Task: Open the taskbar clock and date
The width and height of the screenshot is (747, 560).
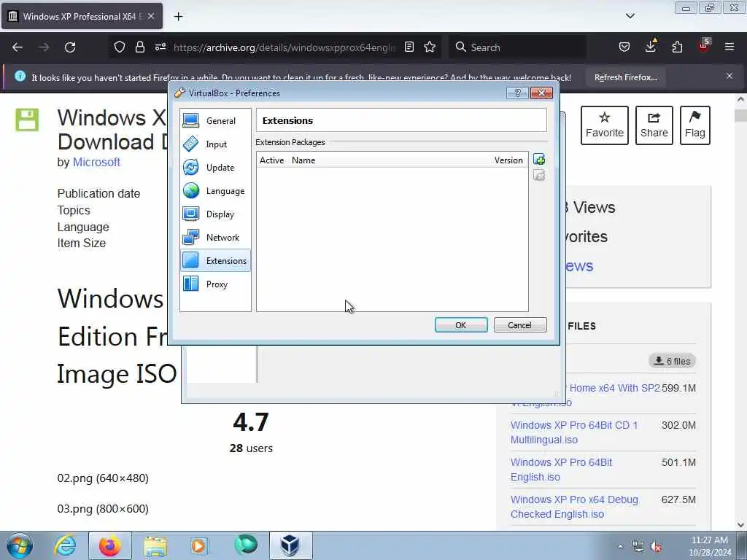Action: 709,546
